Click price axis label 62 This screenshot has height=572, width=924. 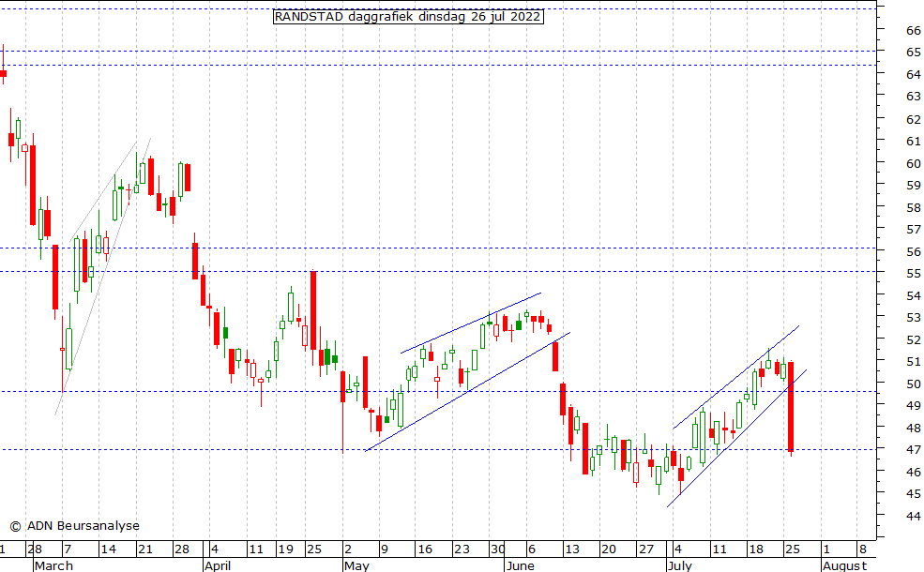914,120
